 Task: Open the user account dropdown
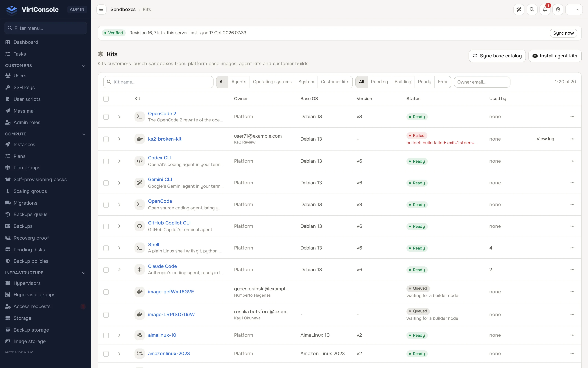[x=574, y=10]
